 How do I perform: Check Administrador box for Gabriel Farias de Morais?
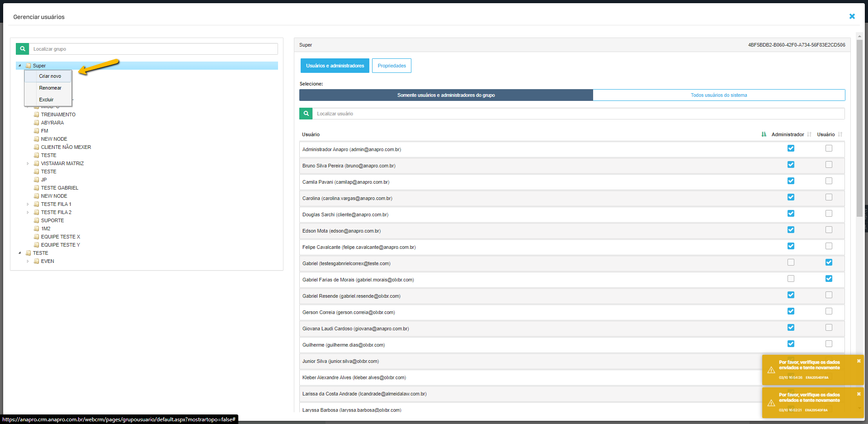click(x=791, y=279)
